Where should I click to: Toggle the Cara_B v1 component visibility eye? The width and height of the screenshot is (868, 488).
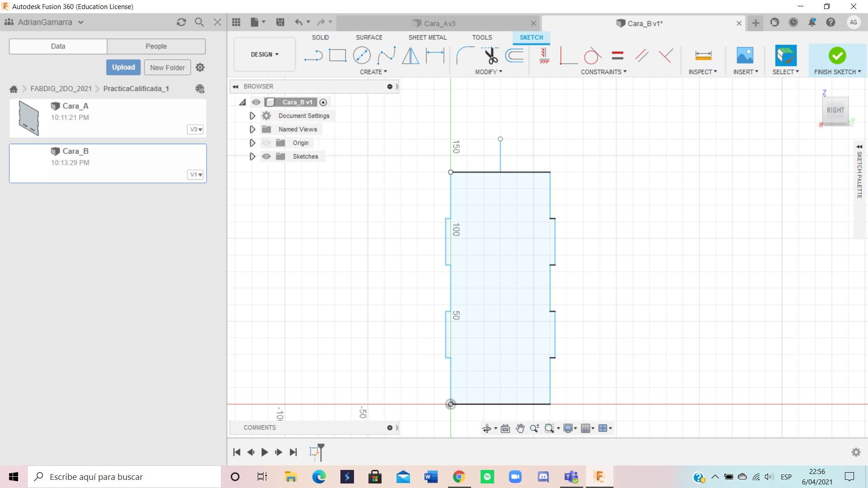[256, 102]
